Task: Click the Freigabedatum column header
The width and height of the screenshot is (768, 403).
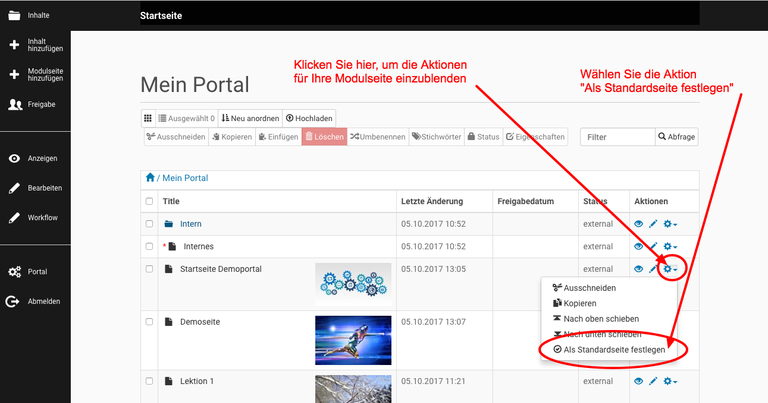Action: pyautogui.click(x=526, y=201)
